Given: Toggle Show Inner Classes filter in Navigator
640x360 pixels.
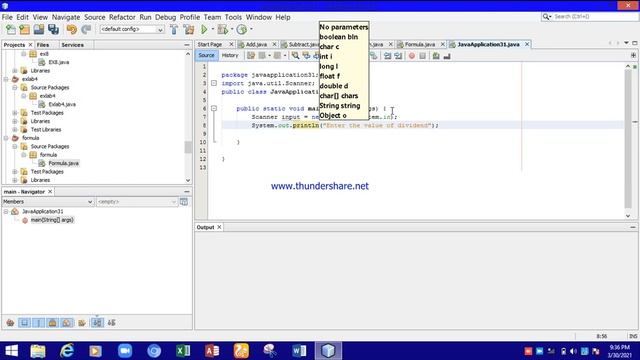Looking at the screenshot, I should [67, 323].
